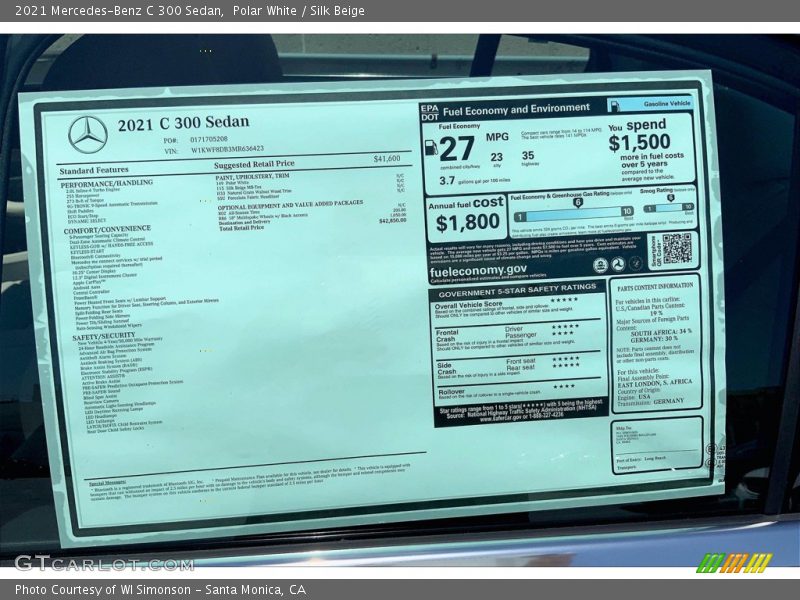Click the Photo Courtesy of WI Simonson caption

160,590
